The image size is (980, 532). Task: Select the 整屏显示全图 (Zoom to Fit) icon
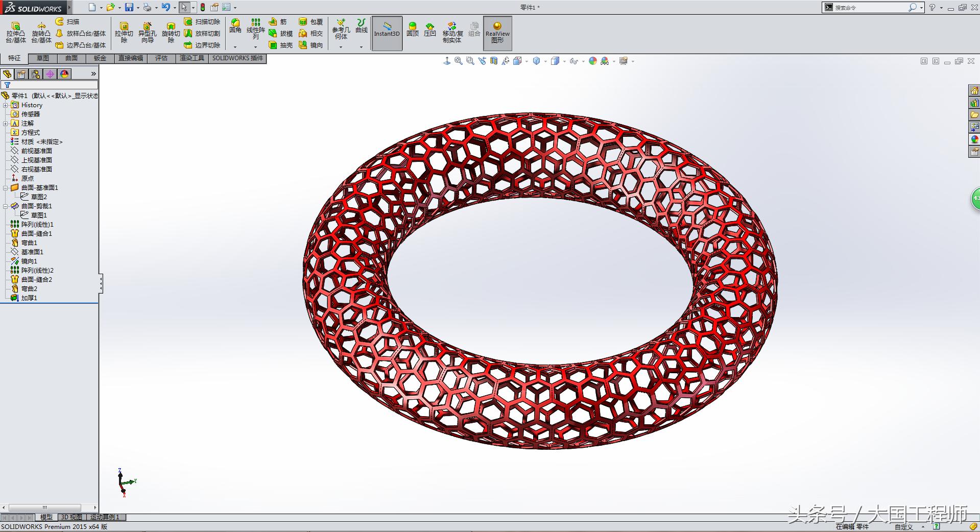[459, 61]
